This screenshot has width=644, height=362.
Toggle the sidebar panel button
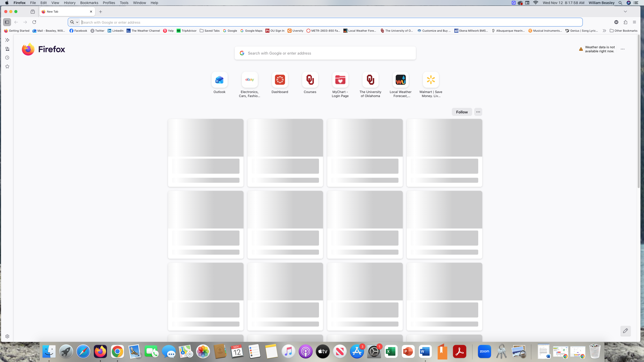(7, 22)
